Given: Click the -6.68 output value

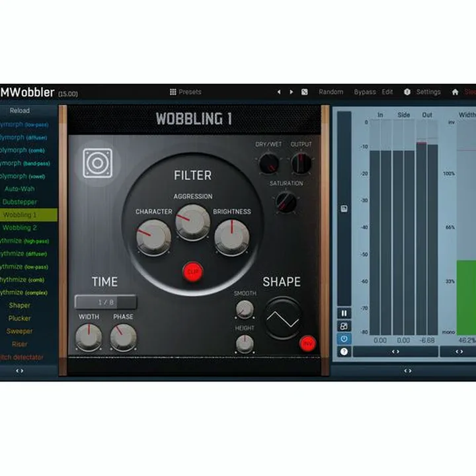Looking at the screenshot, I should point(427,340).
